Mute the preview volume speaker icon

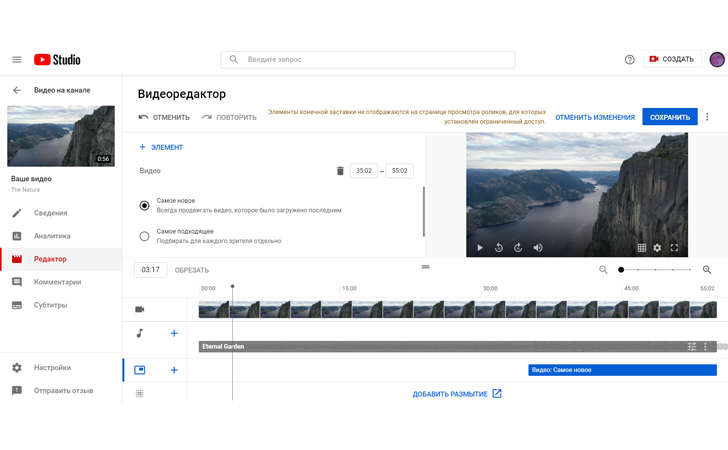point(538,248)
